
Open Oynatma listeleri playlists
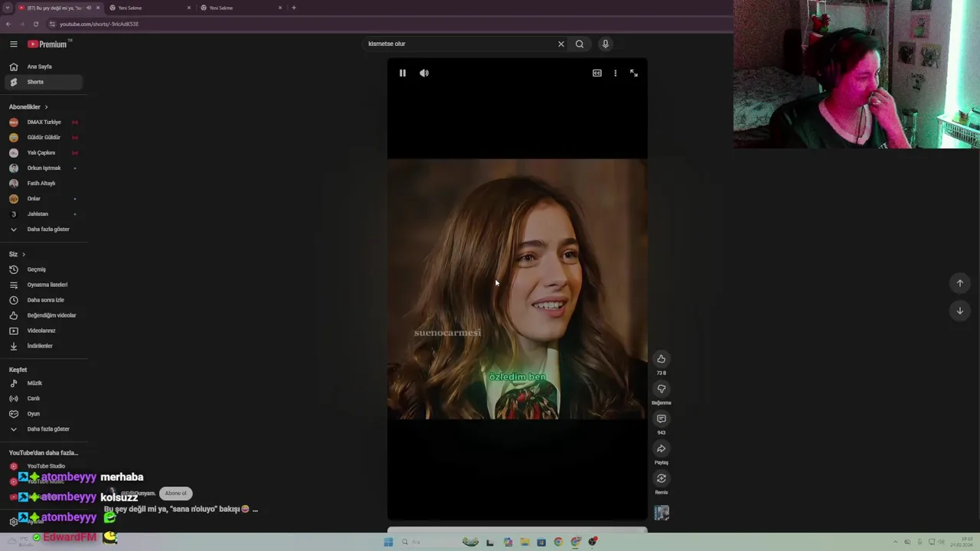click(44, 285)
